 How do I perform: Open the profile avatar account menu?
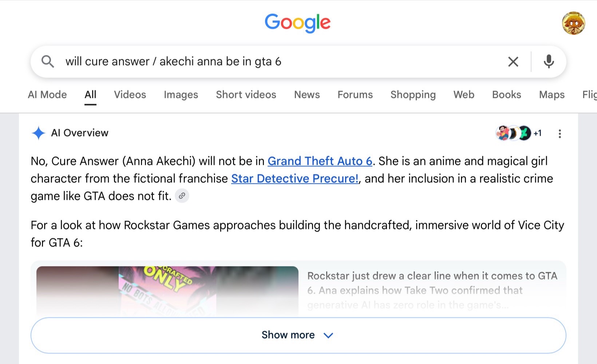click(573, 23)
